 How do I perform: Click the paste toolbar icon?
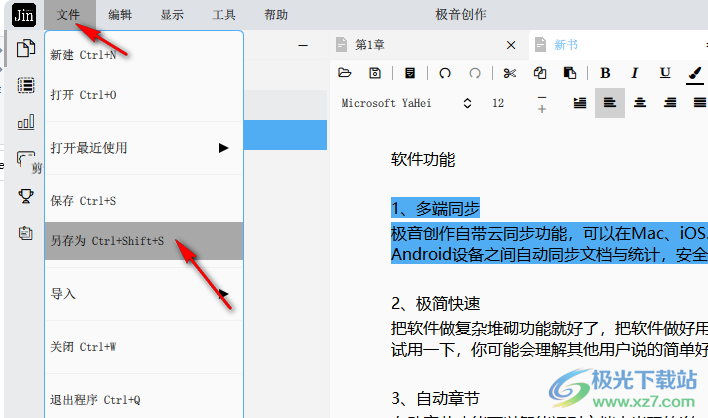570,73
